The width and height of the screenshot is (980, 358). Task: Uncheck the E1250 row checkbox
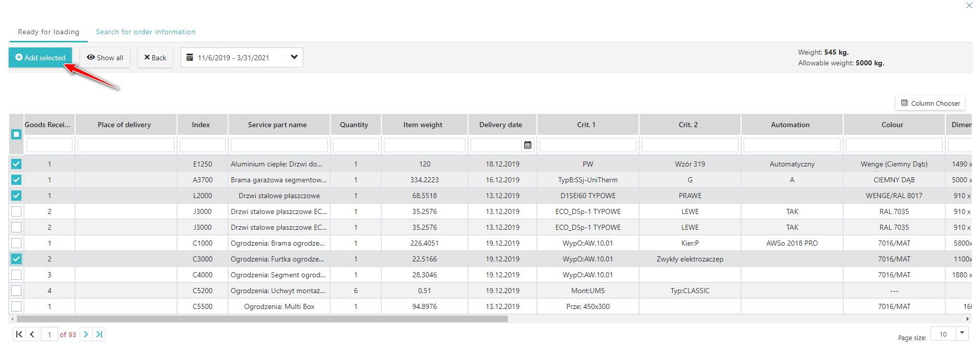(16, 164)
